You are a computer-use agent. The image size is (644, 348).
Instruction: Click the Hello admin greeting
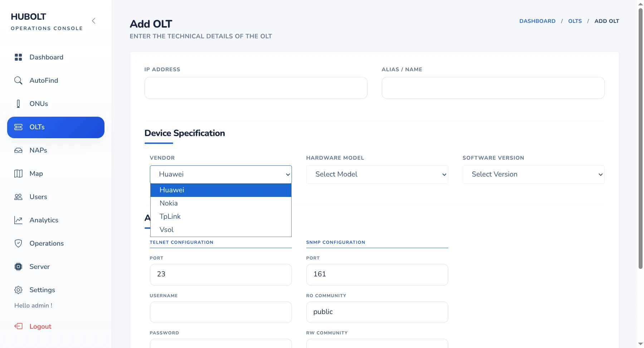tap(33, 306)
